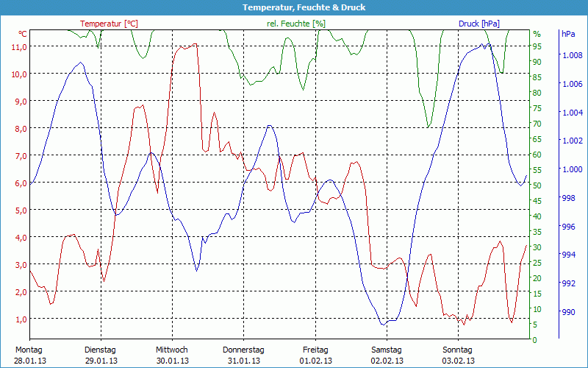
Task: Click temperature axis value '2,0'
Action: point(21,291)
